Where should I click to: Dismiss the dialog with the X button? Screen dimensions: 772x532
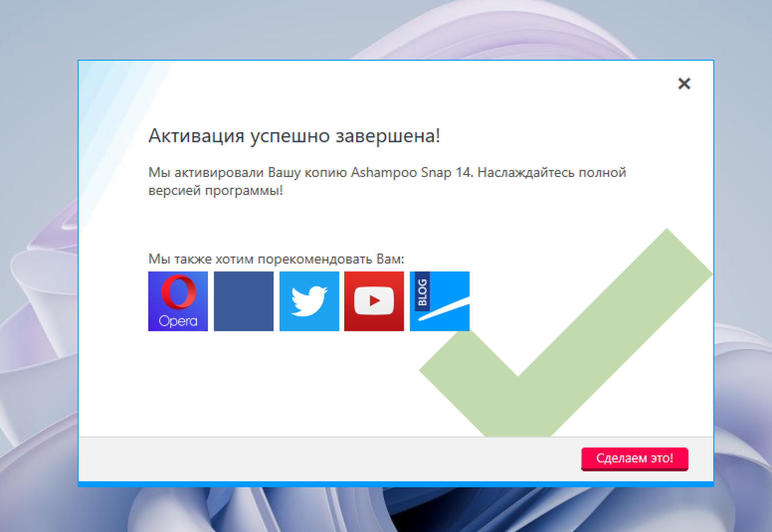[x=685, y=83]
